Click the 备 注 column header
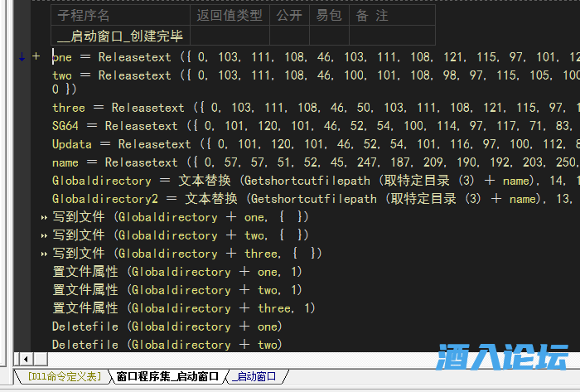 [373, 15]
